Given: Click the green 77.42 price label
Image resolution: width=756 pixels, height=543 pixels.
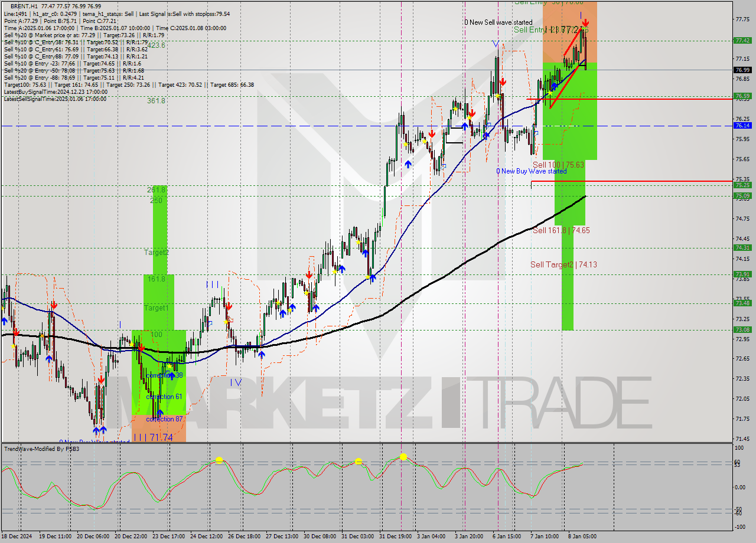Looking at the screenshot, I should pyautogui.click(x=742, y=41).
